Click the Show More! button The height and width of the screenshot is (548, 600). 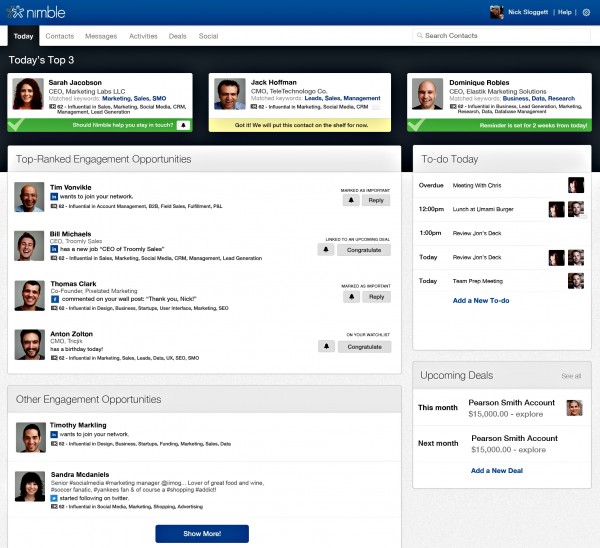[202, 533]
